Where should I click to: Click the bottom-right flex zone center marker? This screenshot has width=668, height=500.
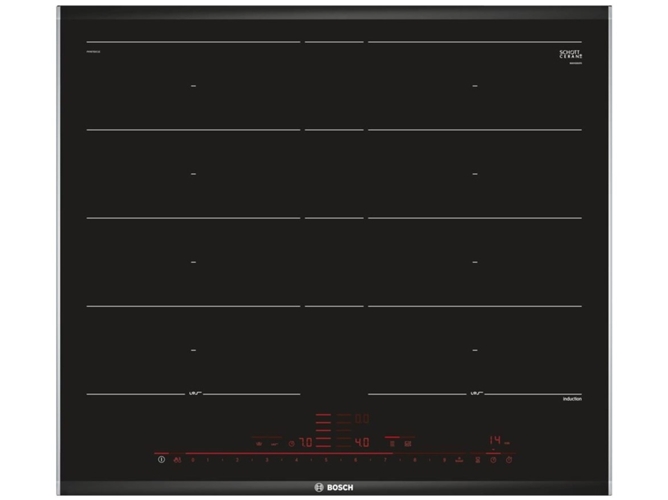475,350
